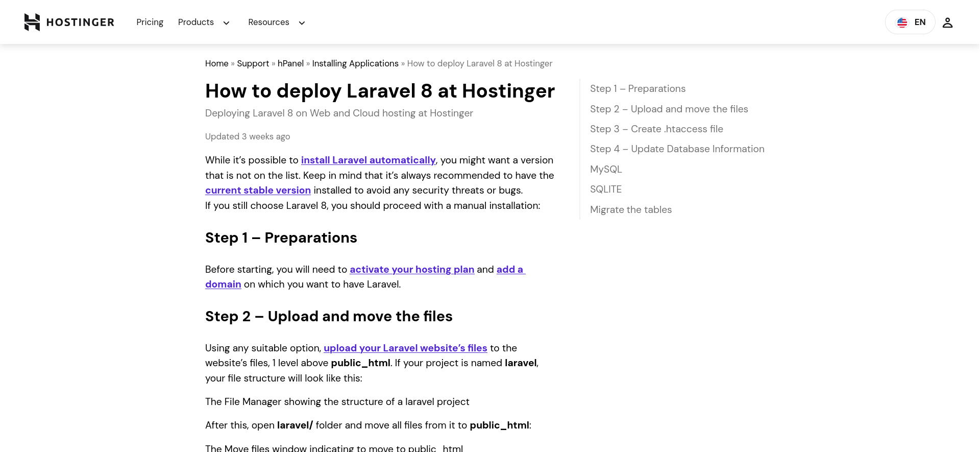Jump to Step 4 – Update Database Information

click(x=677, y=149)
